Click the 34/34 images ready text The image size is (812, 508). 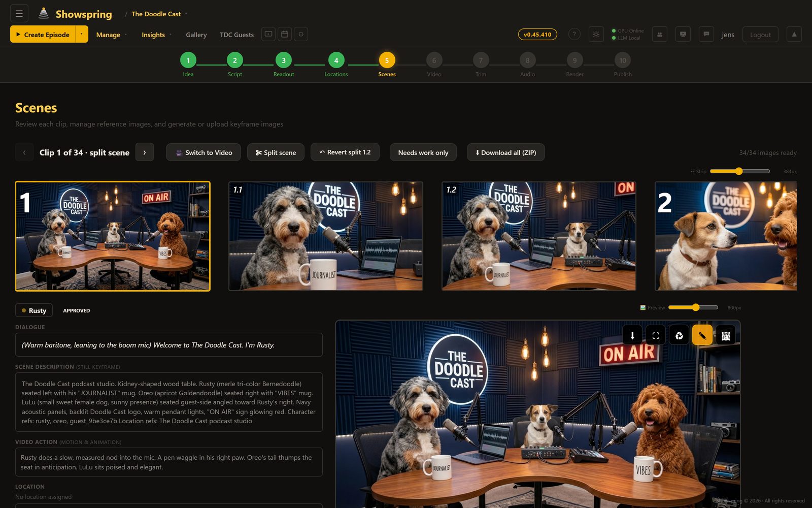(768, 152)
